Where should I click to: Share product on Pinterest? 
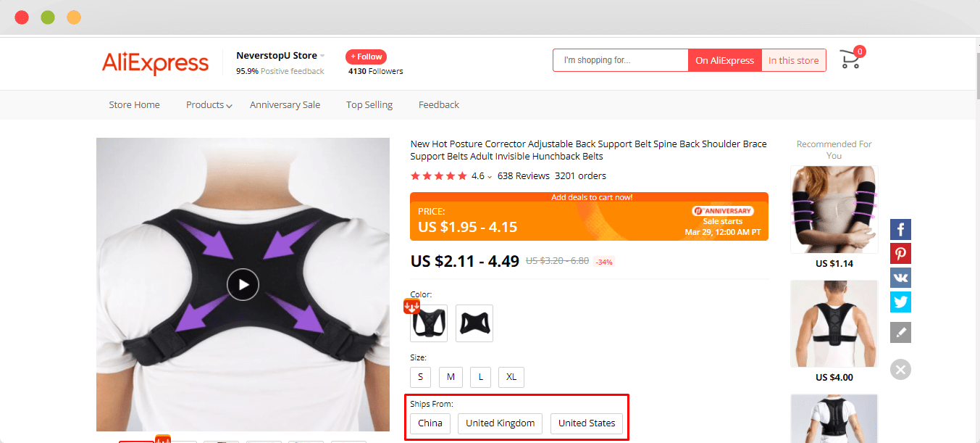pos(900,254)
